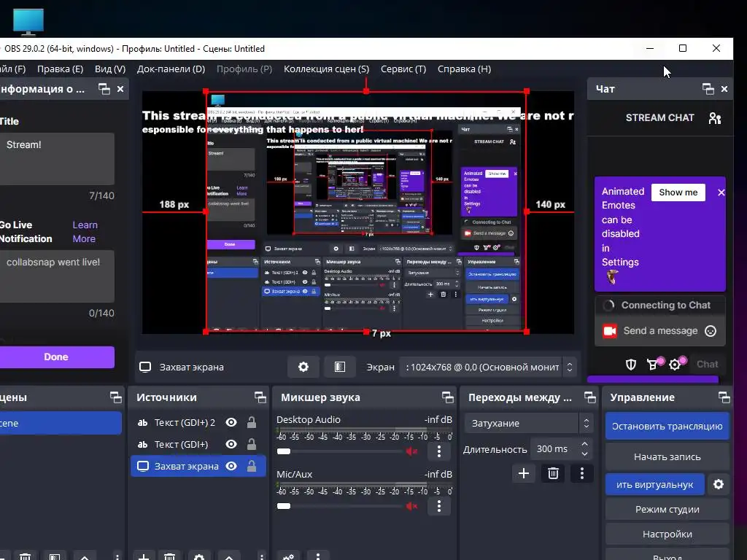Add a new scene transition
Viewport: 747px width, 560px height.
524,473
